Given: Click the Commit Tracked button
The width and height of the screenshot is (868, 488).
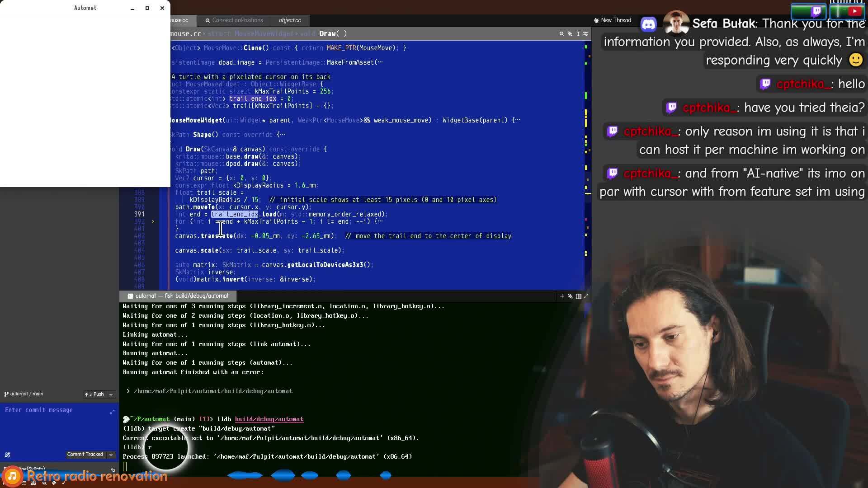Looking at the screenshot, I should point(85,455).
